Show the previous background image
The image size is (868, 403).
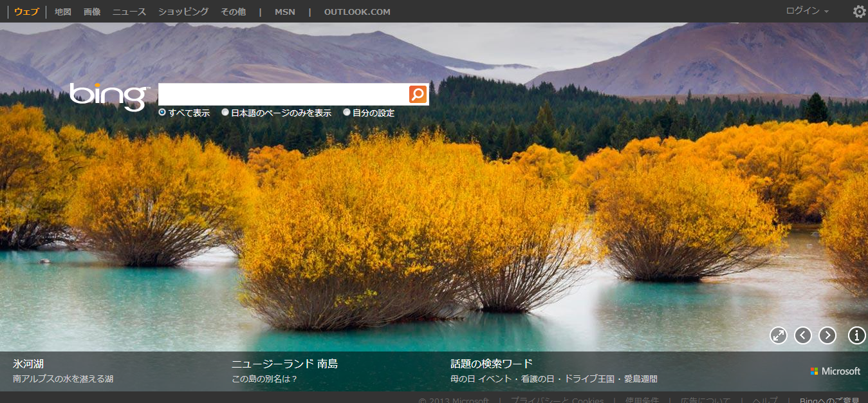[x=803, y=335]
